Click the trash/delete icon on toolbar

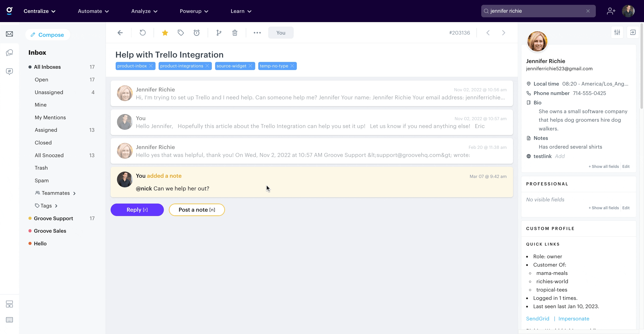tap(235, 32)
